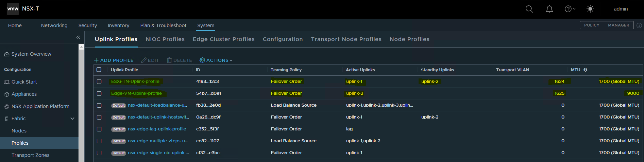Open the System menu
644x162 pixels.
206,25
